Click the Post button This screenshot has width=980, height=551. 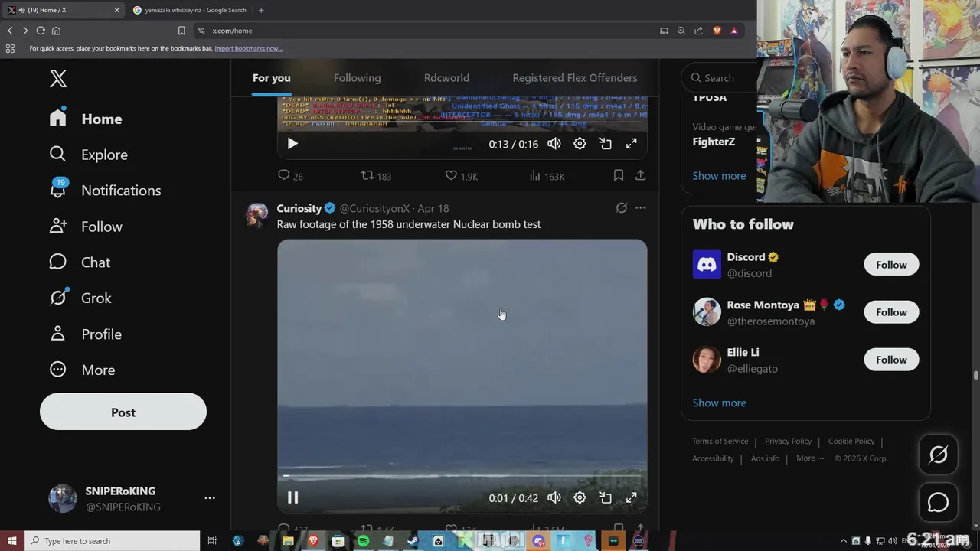point(123,412)
